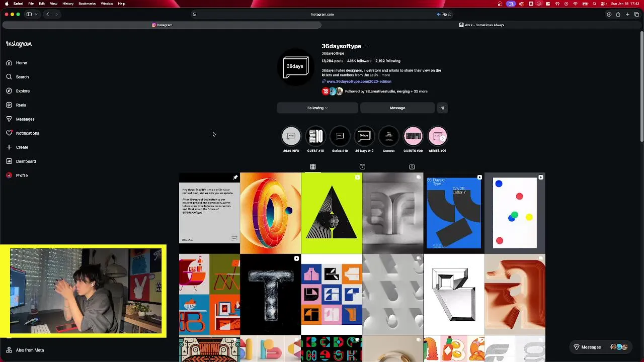The width and height of the screenshot is (644, 362).
Task: Open the 36 Days #10 highlight
Action: pyautogui.click(x=364, y=139)
